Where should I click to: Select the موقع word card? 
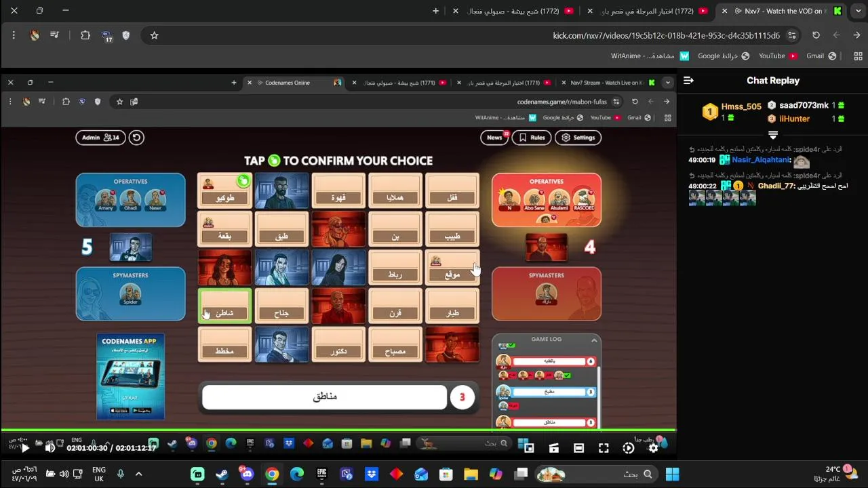(452, 268)
